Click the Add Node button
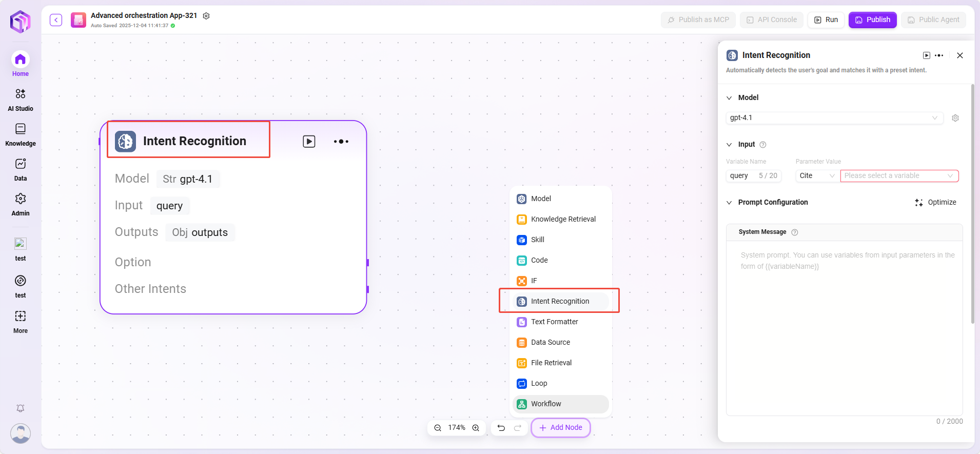Viewport: 980px width, 454px height. pyautogui.click(x=560, y=428)
